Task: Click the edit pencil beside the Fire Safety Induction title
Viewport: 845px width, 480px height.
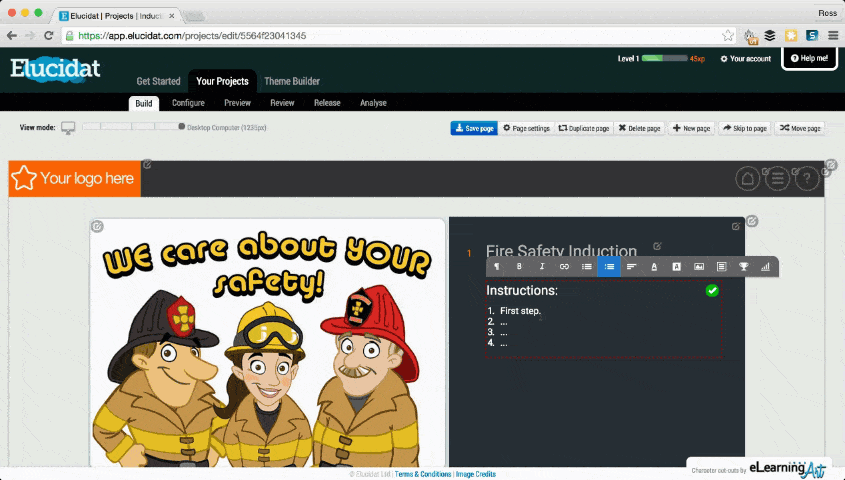Action: point(657,246)
